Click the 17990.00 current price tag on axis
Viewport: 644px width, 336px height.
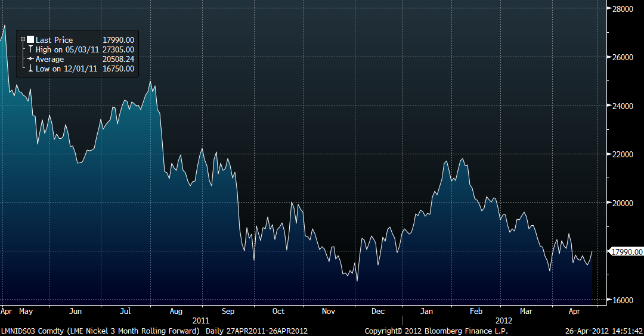(x=627, y=252)
